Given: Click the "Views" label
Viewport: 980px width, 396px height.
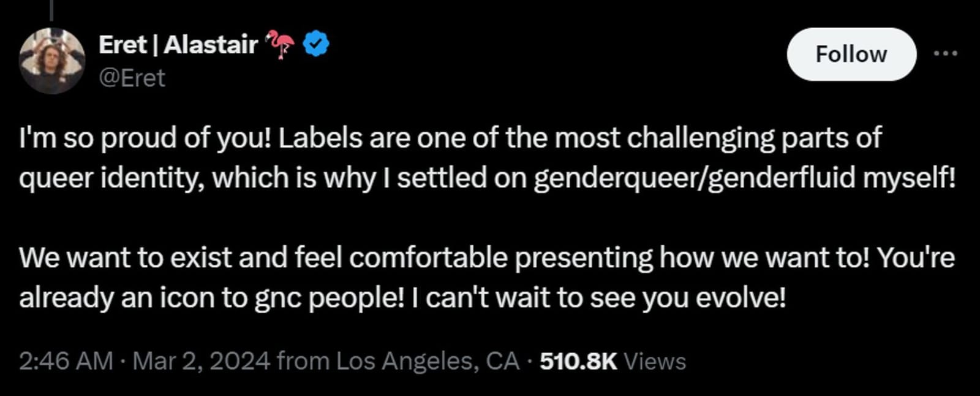Looking at the screenshot, I should click(655, 362).
